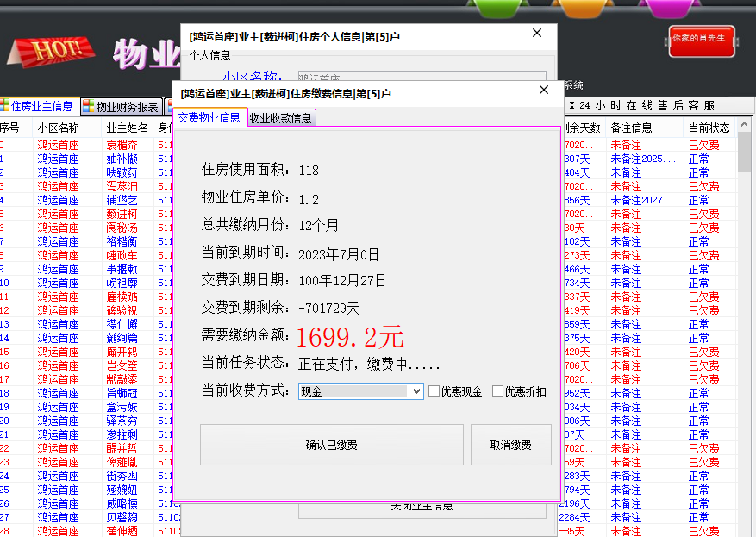This screenshot has width=756, height=537.
Task: Enable the 优惠现金 checkbox
Action: click(434, 391)
